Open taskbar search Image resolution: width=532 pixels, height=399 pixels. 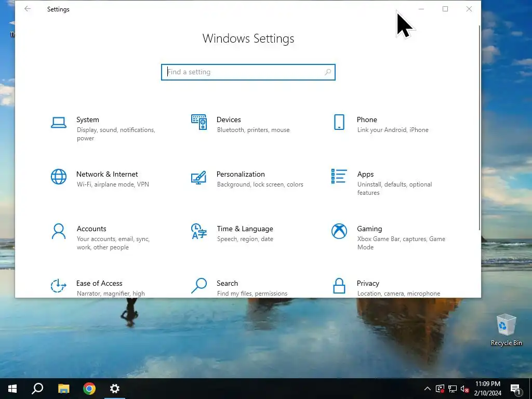(37, 389)
